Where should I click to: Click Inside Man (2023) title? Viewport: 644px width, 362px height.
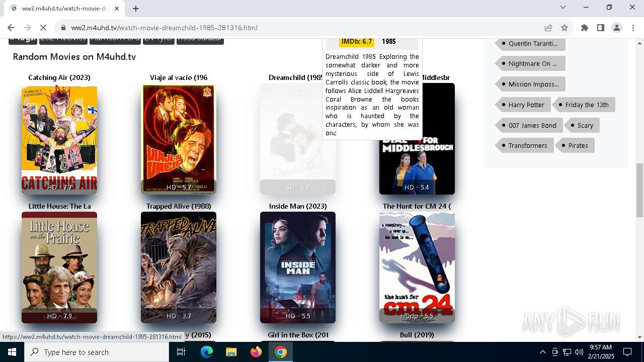298,206
